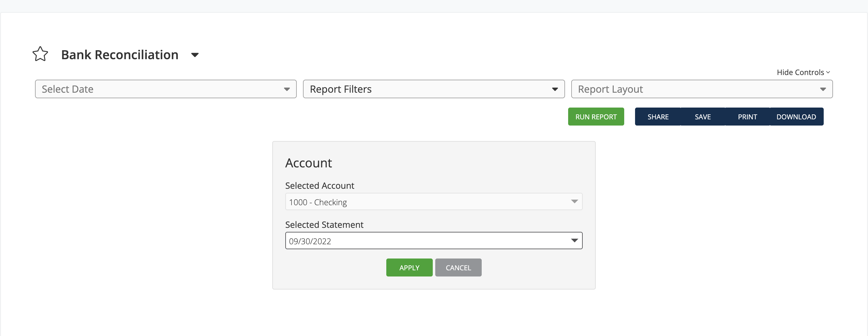Collapse the panel with Hide Controls
868x336 pixels.
tap(803, 72)
